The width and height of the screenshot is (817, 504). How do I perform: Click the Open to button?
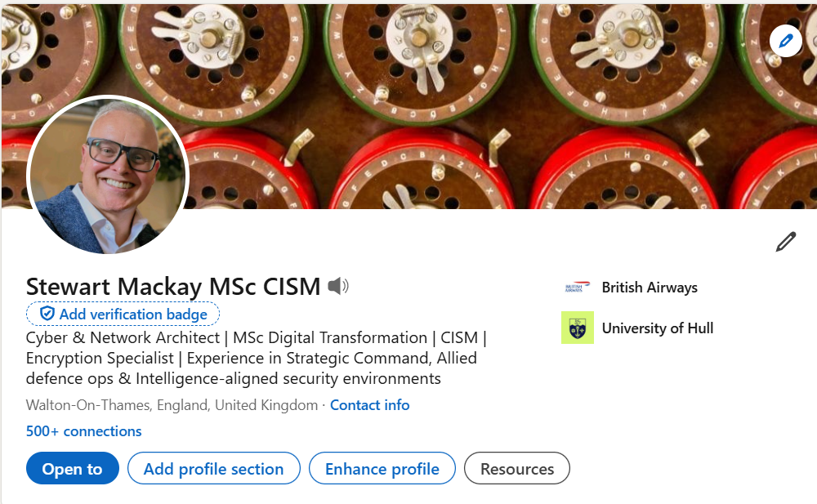click(72, 468)
